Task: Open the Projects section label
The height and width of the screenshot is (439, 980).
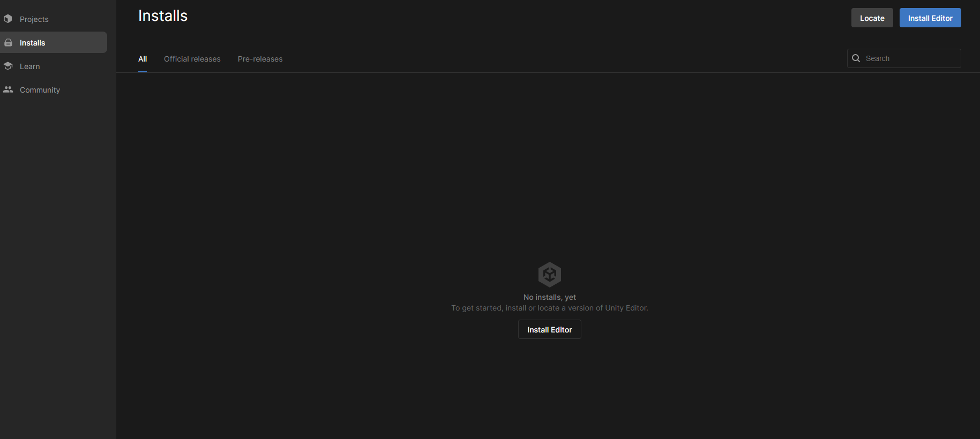Action: (34, 19)
